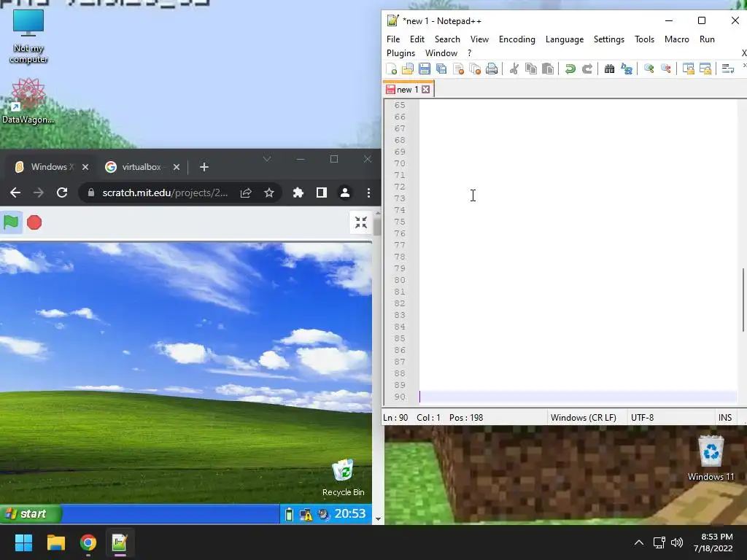Click the UTF-8 encoding status entry
Image resolution: width=747 pixels, height=560 pixels.
(x=642, y=418)
